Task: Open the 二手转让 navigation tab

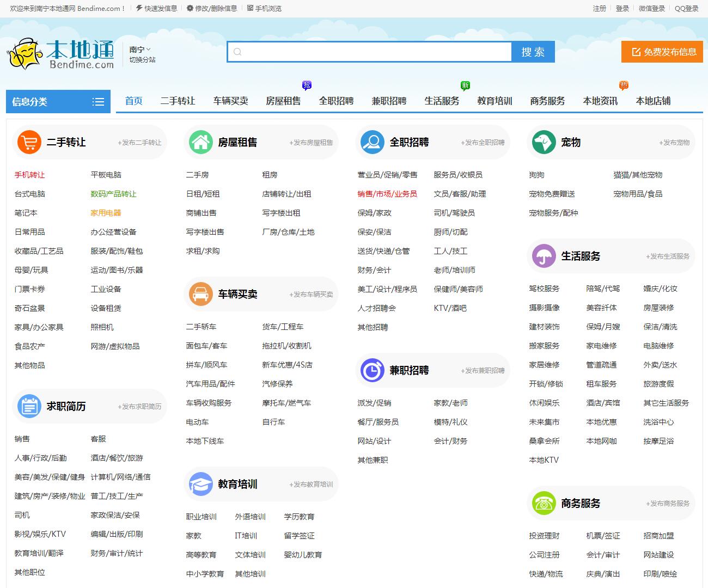Action: pyautogui.click(x=178, y=101)
